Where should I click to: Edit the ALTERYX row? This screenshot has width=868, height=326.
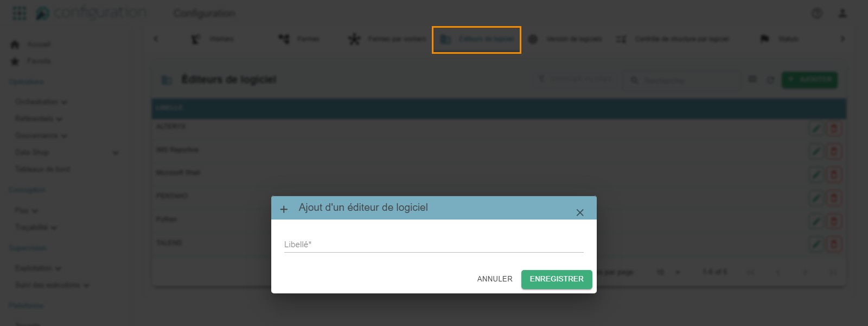(816, 129)
